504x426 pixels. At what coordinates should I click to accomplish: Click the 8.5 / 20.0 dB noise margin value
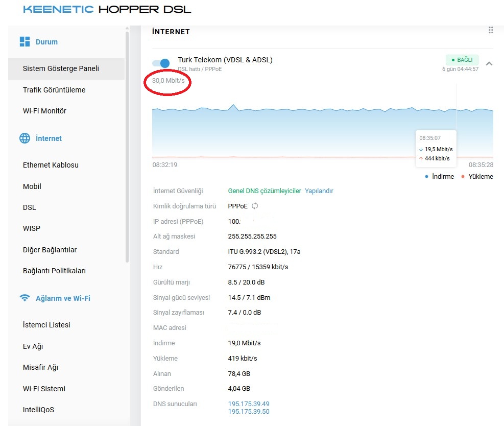[246, 282]
